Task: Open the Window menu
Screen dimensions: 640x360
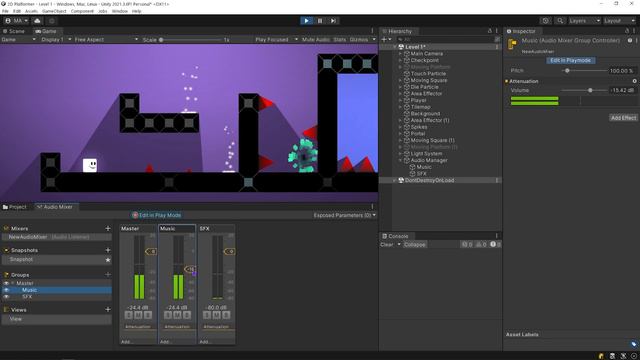Action: click(x=120, y=11)
